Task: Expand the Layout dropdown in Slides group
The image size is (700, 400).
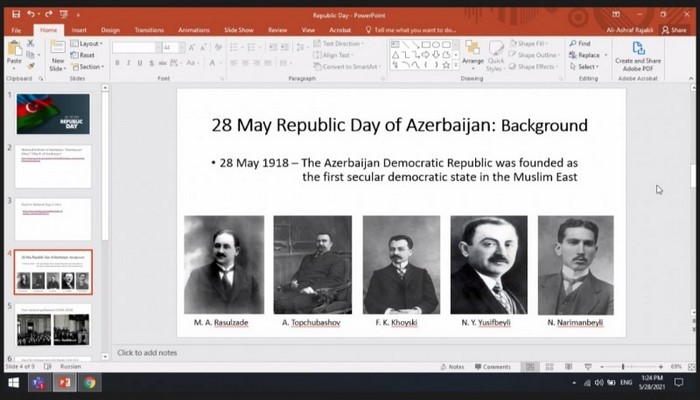Action: coord(89,44)
